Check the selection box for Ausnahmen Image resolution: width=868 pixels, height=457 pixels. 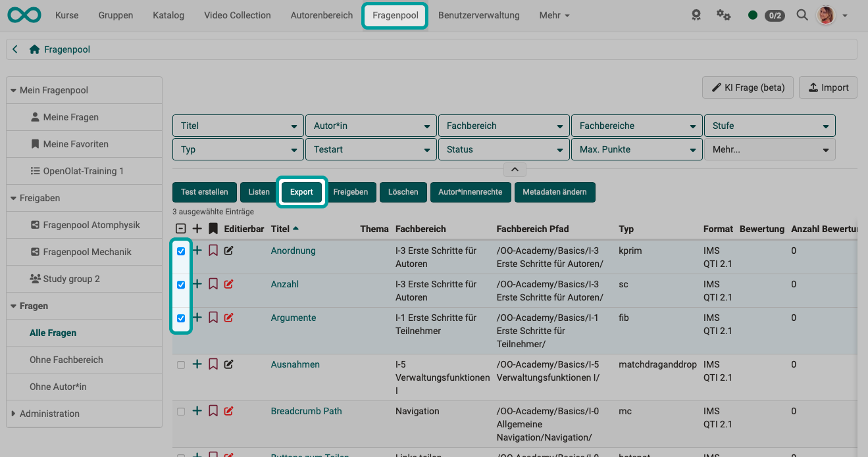coord(181,364)
